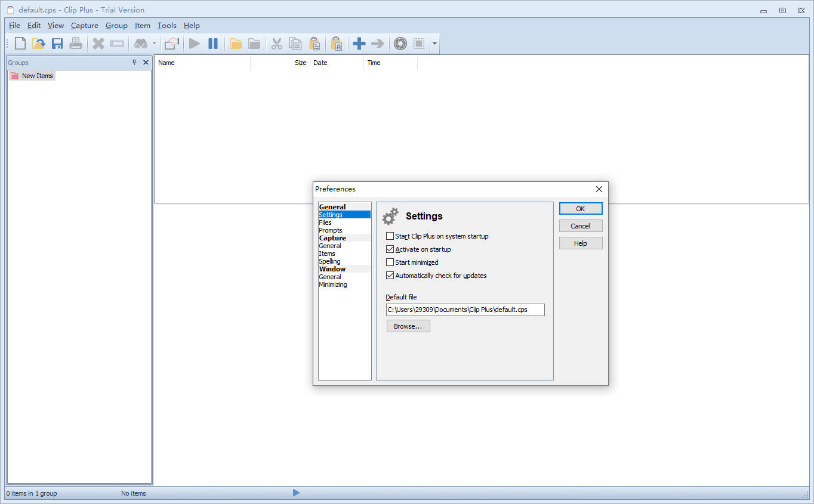Click the Browse... button
Image resolution: width=814 pixels, height=504 pixels.
pos(408,326)
